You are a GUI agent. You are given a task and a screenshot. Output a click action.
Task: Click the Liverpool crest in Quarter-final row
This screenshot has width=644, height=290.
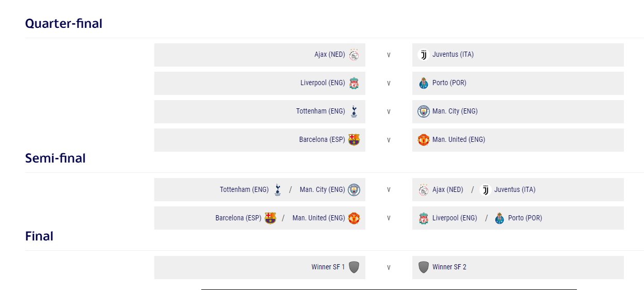pos(354,83)
